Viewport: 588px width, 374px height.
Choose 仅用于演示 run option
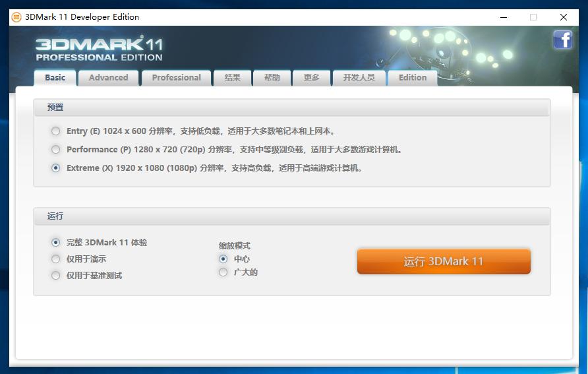coord(55,259)
